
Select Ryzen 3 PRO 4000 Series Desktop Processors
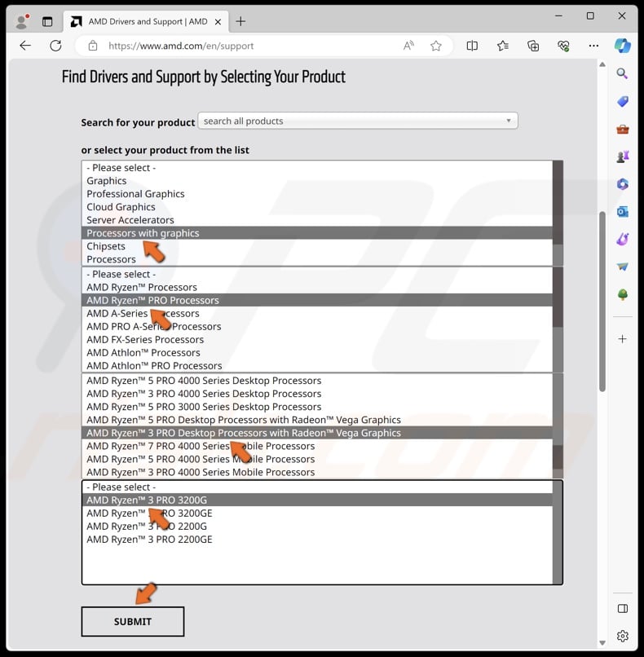[x=317, y=394]
